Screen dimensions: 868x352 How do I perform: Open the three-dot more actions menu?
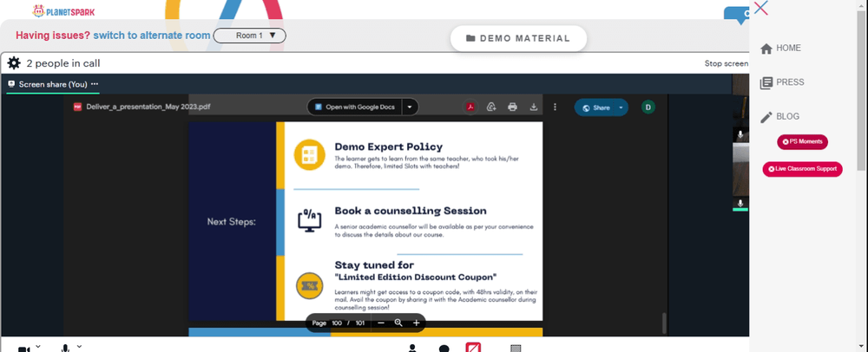pyautogui.click(x=556, y=108)
